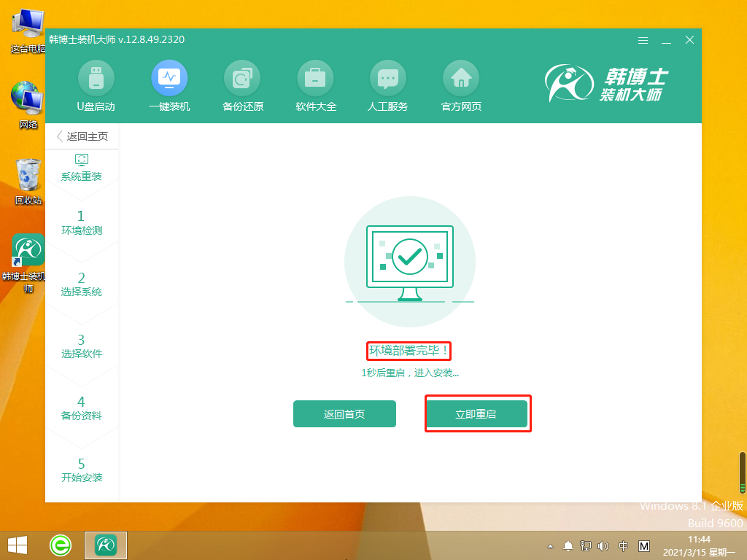Click 立即重启 to restart now

pyautogui.click(x=478, y=413)
